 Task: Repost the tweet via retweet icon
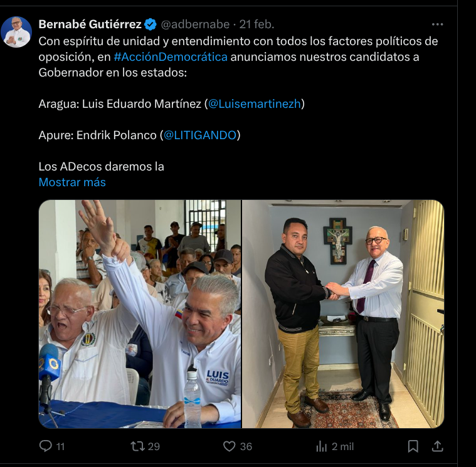click(x=137, y=446)
